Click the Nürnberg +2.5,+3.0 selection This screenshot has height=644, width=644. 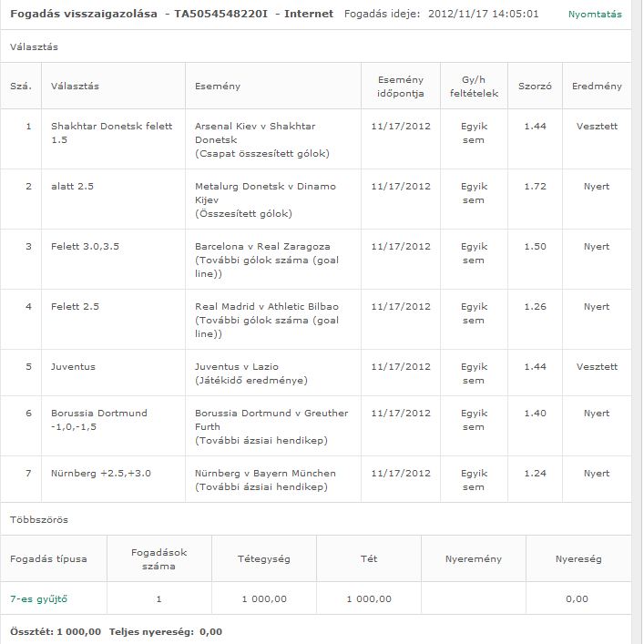[100, 473]
